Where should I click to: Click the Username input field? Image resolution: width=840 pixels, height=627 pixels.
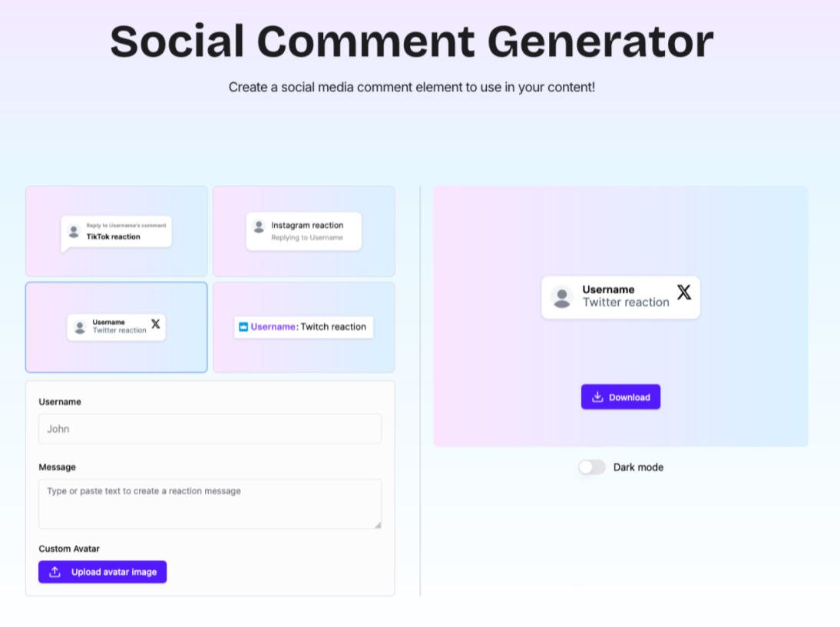(210, 429)
